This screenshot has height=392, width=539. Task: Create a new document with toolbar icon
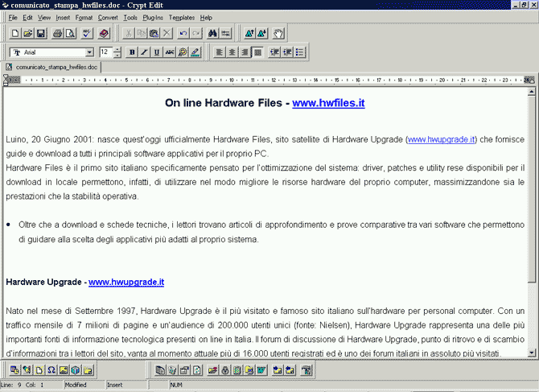coord(15,33)
